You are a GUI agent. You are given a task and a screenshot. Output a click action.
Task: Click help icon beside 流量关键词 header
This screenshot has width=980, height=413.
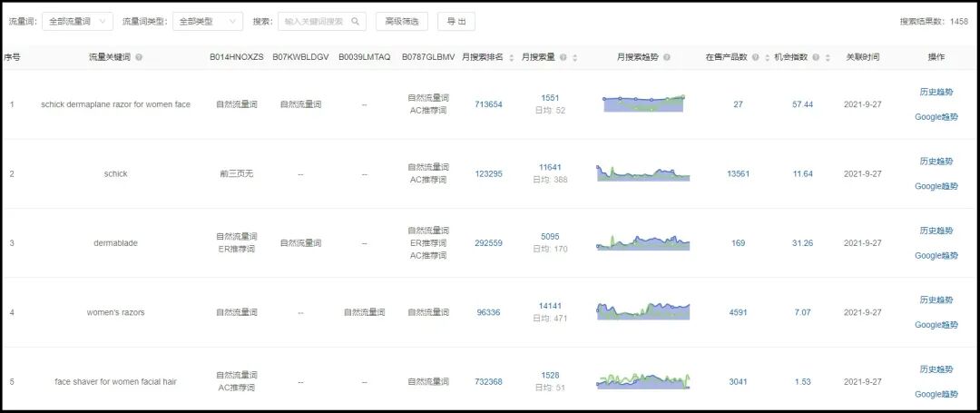tap(139, 57)
